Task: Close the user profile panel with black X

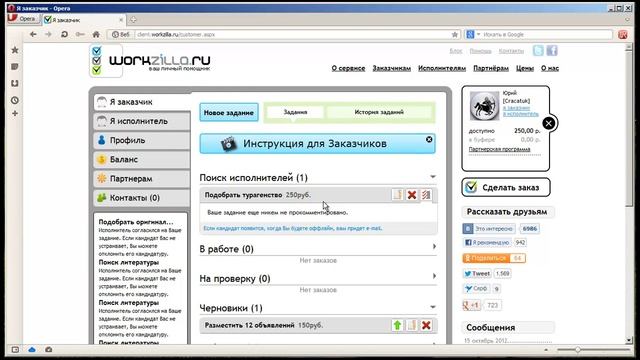Action: [x=549, y=123]
